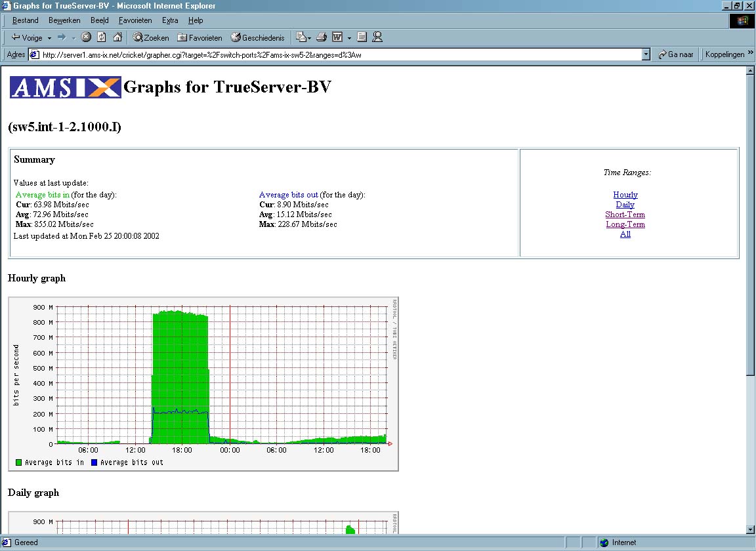Expand the Vorige back-history dropdown arrow
756x551 pixels.
pos(49,37)
